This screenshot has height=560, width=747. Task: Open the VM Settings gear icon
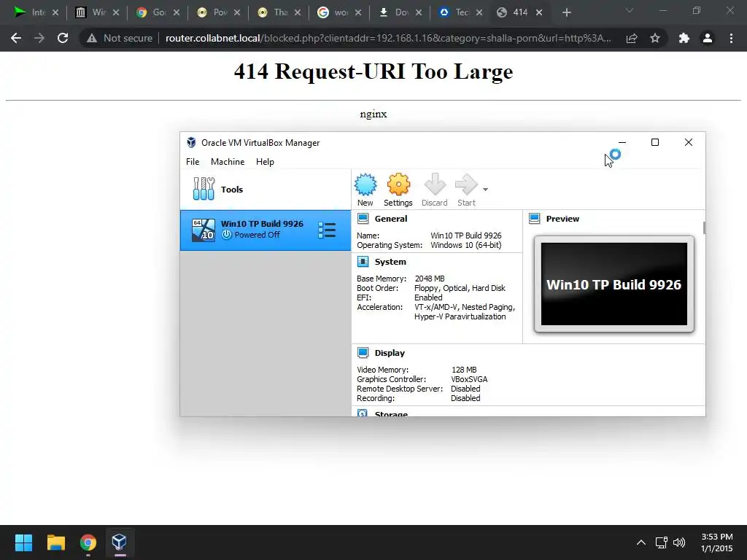click(x=398, y=184)
